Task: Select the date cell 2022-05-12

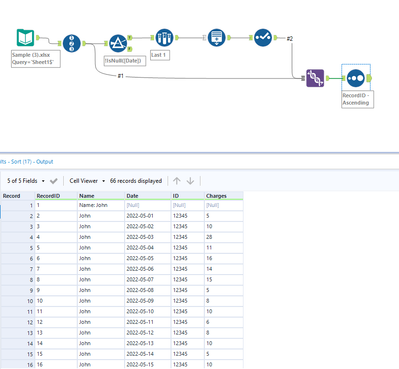Action: point(148,333)
